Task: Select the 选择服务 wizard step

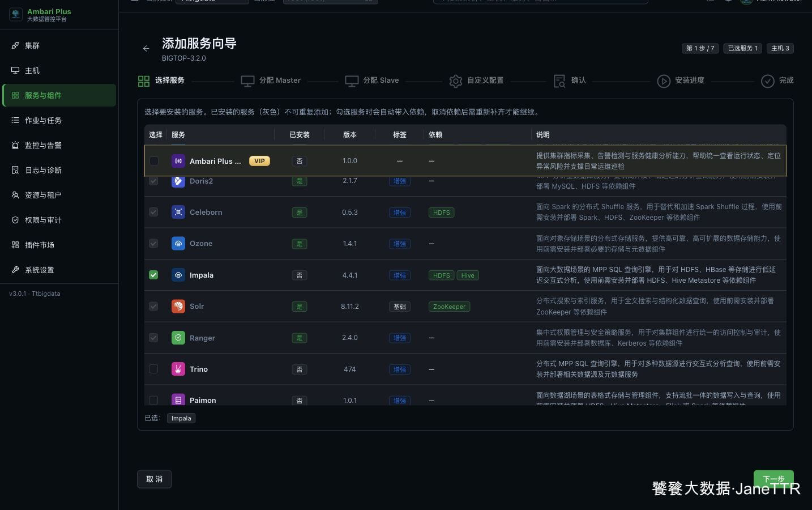Action: pyautogui.click(x=161, y=81)
